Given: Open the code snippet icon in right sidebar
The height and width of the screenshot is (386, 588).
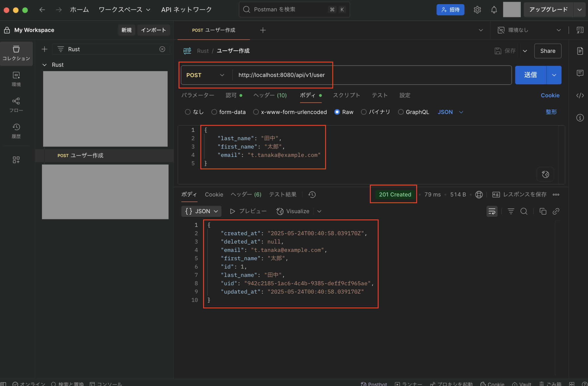Looking at the screenshot, I should click(580, 95).
